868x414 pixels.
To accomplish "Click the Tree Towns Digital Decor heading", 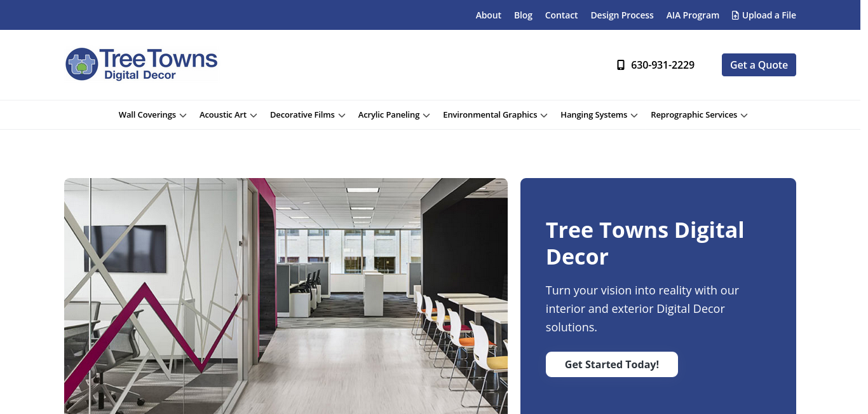I will [645, 243].
